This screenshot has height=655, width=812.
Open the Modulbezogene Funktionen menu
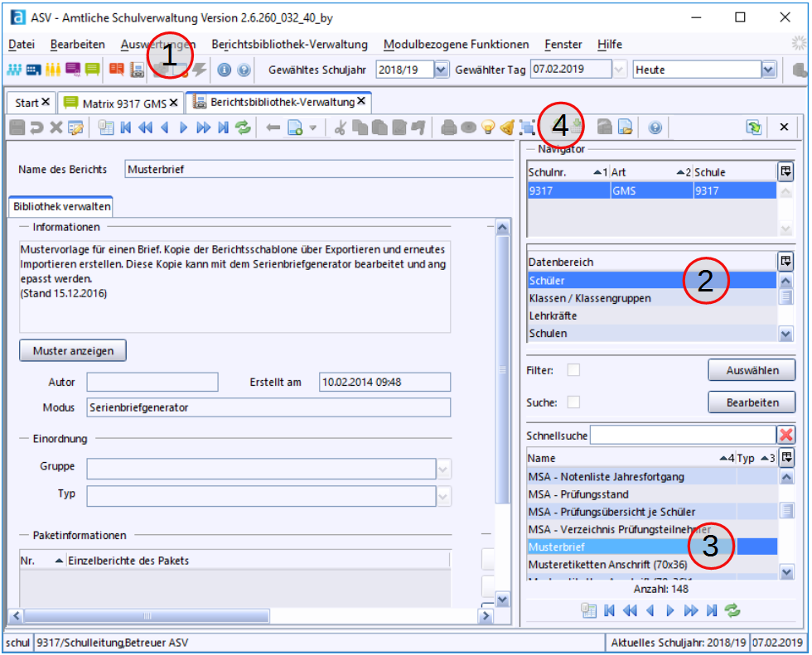[x=456, y=45]
